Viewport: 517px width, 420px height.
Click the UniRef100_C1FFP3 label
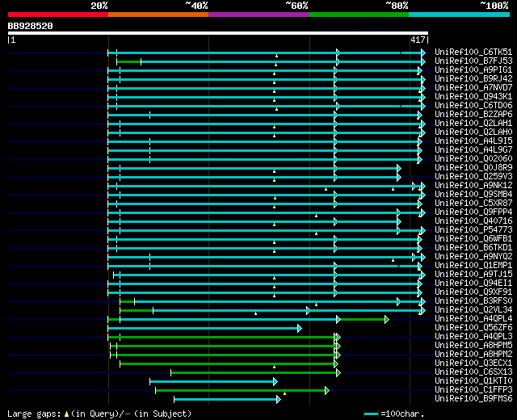[473, 390]
